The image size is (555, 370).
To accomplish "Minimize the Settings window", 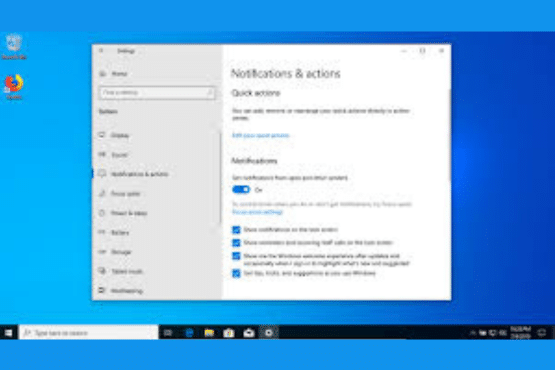I will 404,51.
